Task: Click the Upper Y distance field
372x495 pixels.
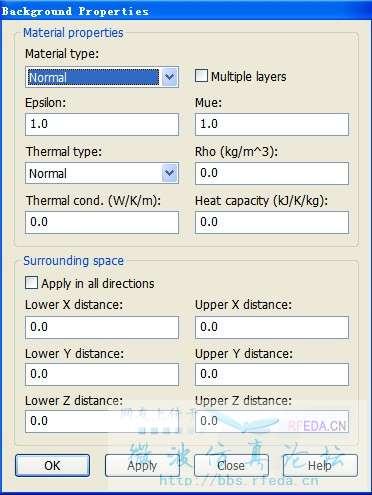Action: [x=272, y=375]
